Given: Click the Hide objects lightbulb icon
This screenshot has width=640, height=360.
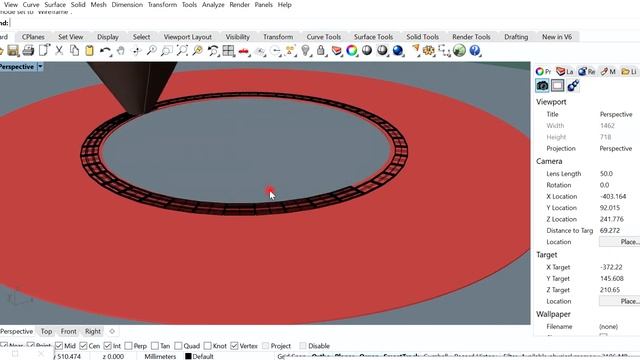Looking at the screenshot, I should coord(305,51).
